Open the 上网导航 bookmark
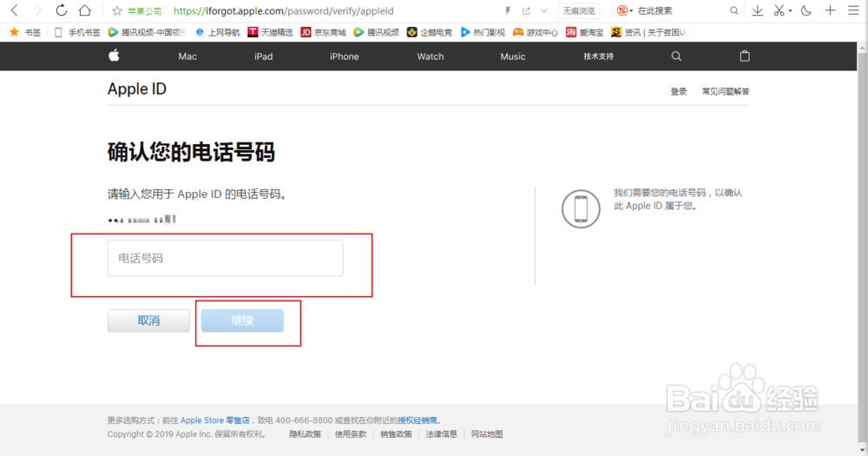 click(x=218, y=32)
